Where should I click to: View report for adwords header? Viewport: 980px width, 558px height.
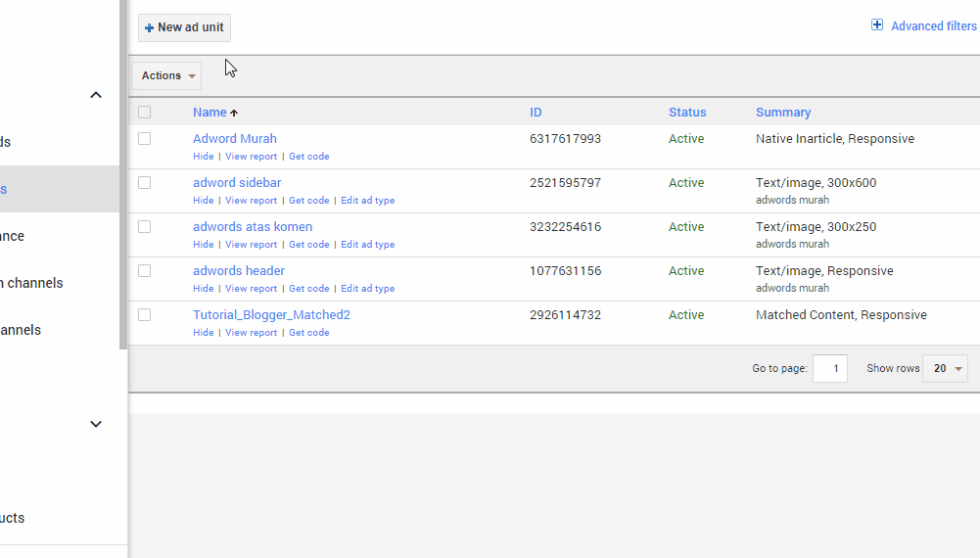tap(251, 289)
